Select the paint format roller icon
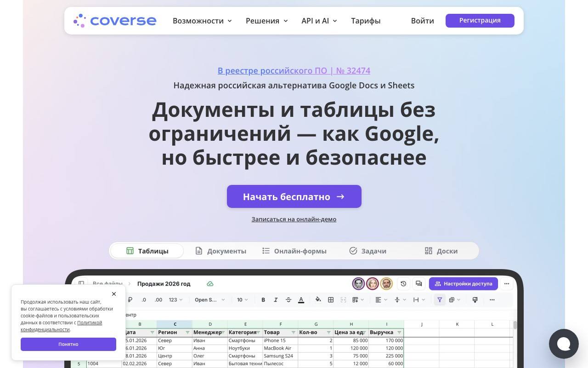This screenshot has width=588, height=368. tap(475, 300)
